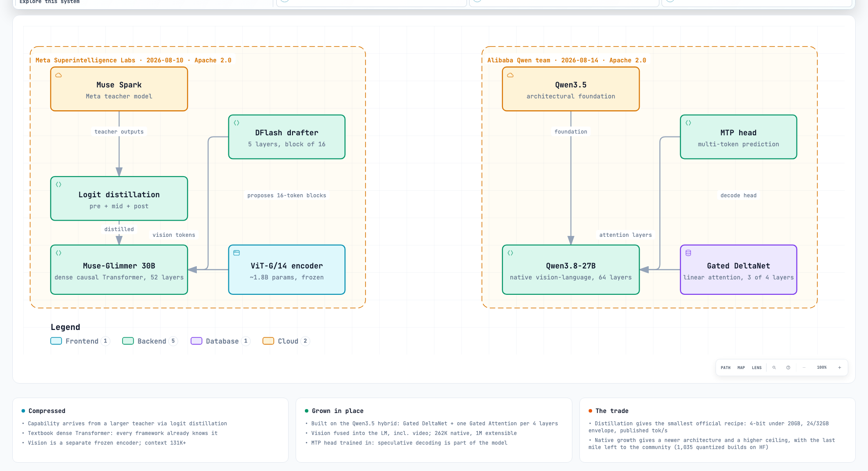Click the 'vision tokens' edge label
The width and height of the screenshot is (868, 471).
coord(174,235)
